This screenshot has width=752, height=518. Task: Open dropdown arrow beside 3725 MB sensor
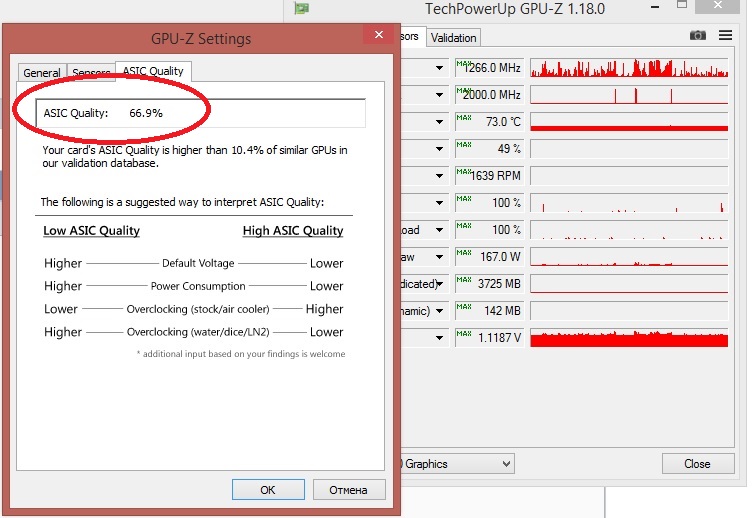point(439,284)
